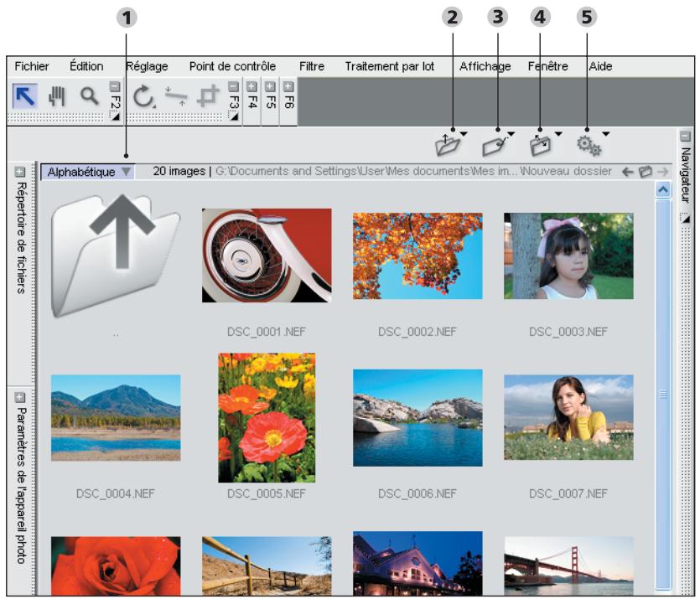The height and width of the screenshot is (599, 700).
Task: Select the direct selection arrow tool
Action: coord(24,96)
